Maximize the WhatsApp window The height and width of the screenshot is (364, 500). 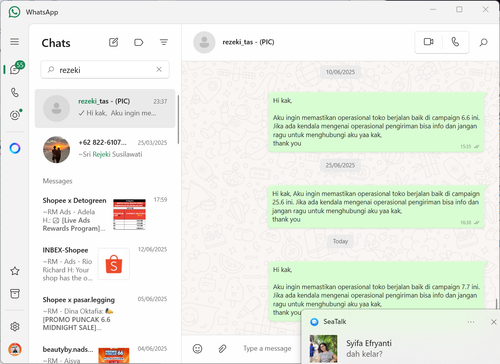(x=459, y=10)
